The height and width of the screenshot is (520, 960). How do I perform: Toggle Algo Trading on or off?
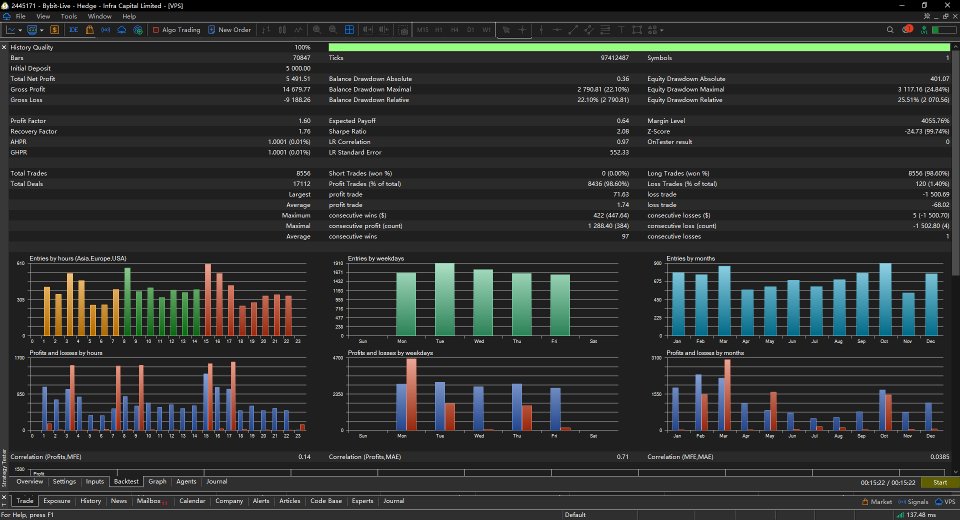176,29
